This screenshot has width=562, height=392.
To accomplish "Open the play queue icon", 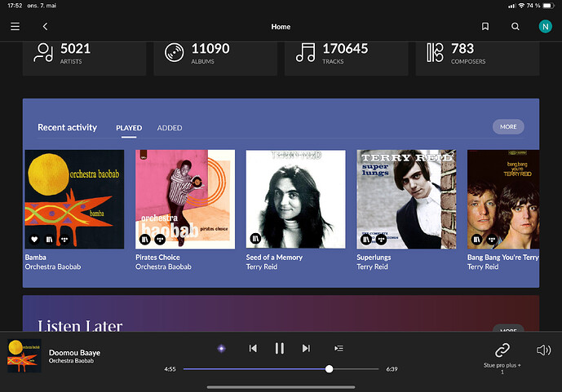I will click(x=339, y=348).
